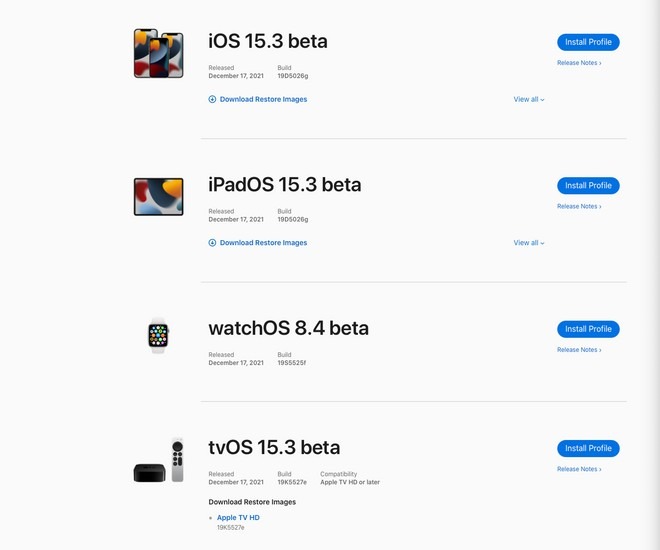The image size is (660, 550).
Task: Install Profile for iPadOS 15.3 beta
Action: pos(588,186)
